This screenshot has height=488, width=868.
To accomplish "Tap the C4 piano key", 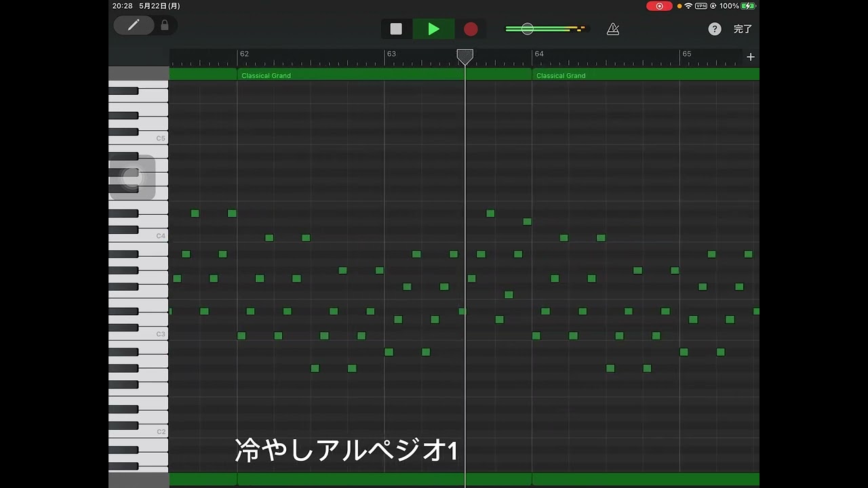I will pos(138,237).
